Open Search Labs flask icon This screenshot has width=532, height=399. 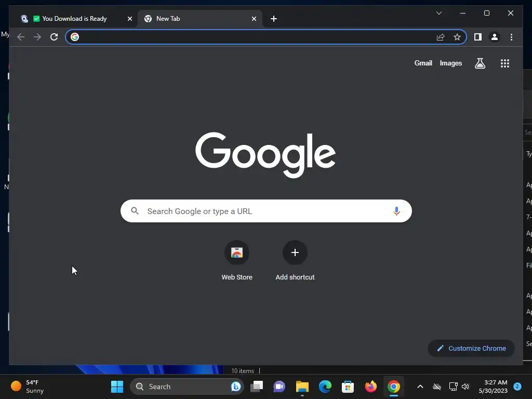click(480, 63)
